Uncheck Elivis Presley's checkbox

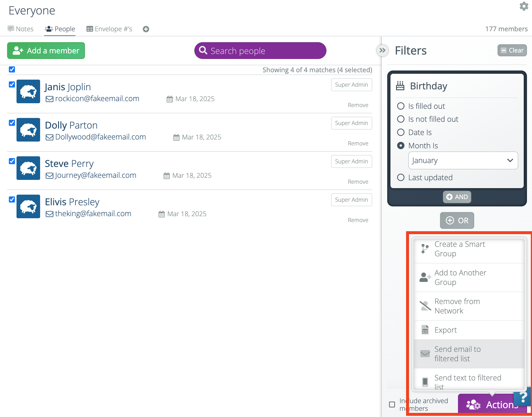click(12, 199)
